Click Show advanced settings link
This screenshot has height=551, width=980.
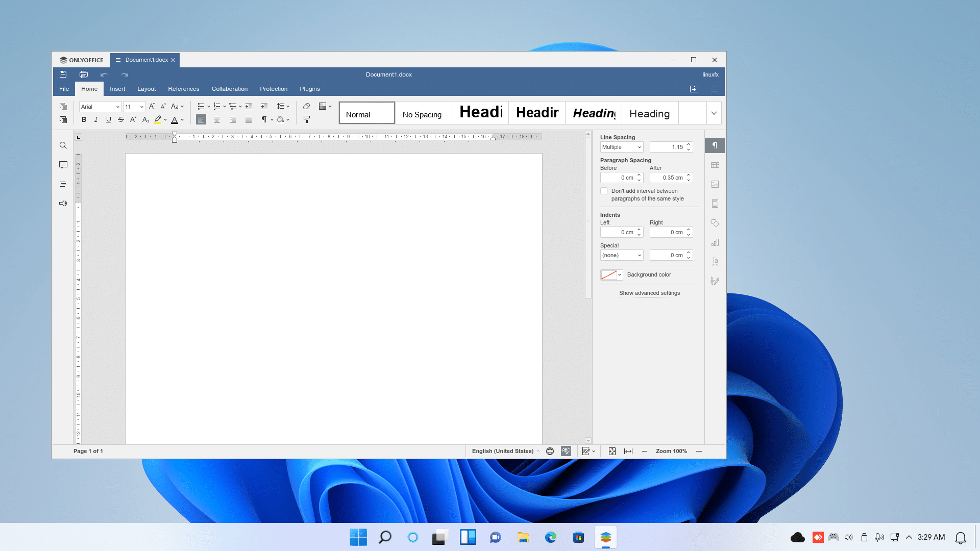(x=649, y=293)
